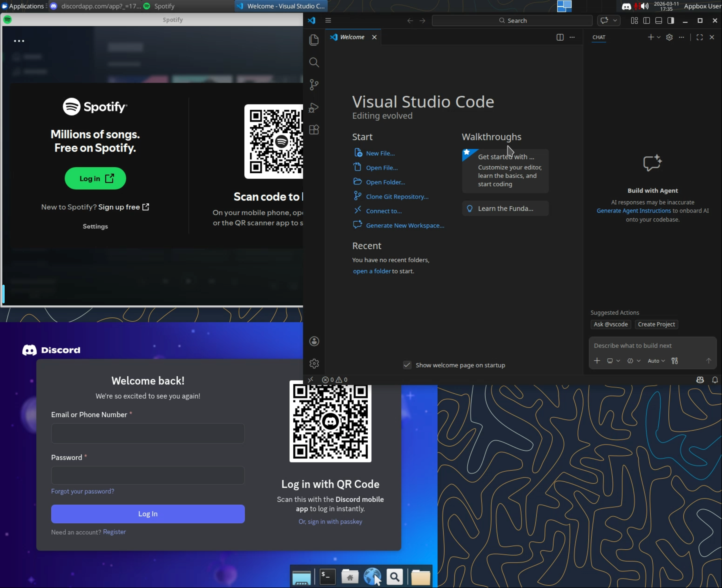Open the agent mode dropdown in chat input
The image size is (722, 588).
(x=634, y=361)
